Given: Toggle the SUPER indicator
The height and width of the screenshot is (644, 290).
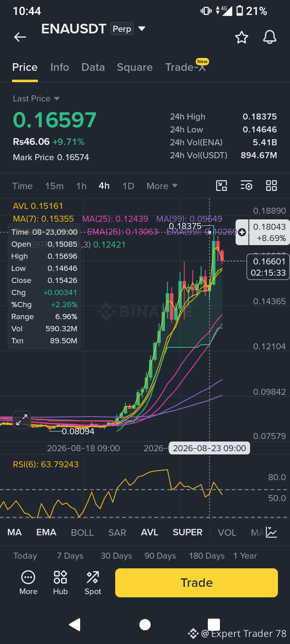Looking at the screenshot, I should point(188,533).
